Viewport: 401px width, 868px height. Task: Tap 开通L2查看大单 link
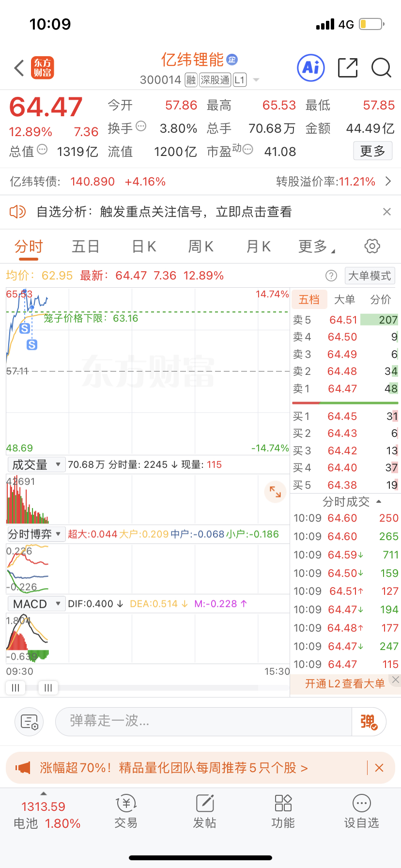(x=345, y=683)
